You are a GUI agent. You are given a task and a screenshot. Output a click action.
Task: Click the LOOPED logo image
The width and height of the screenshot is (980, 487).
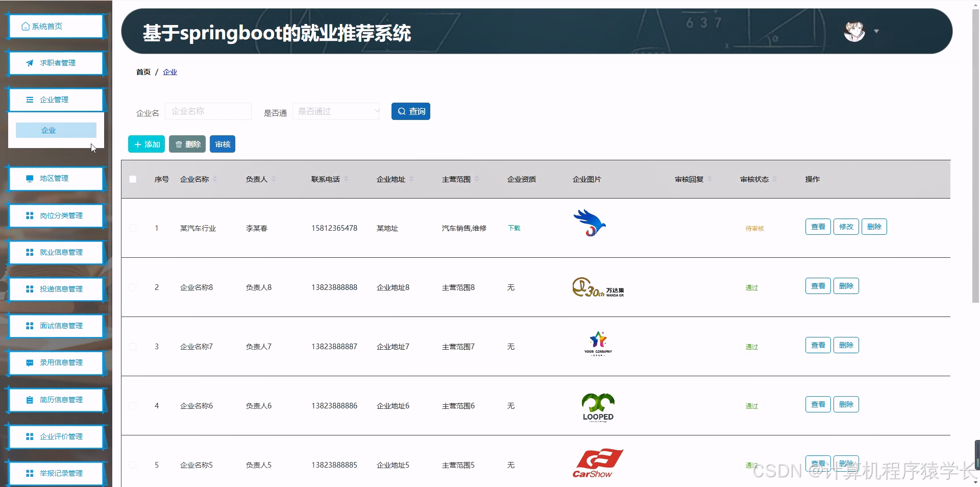point(598,407)
